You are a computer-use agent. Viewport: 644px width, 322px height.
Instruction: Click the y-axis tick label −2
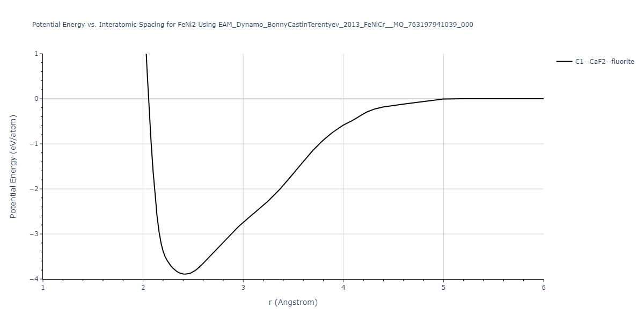(x=34, y=189)
